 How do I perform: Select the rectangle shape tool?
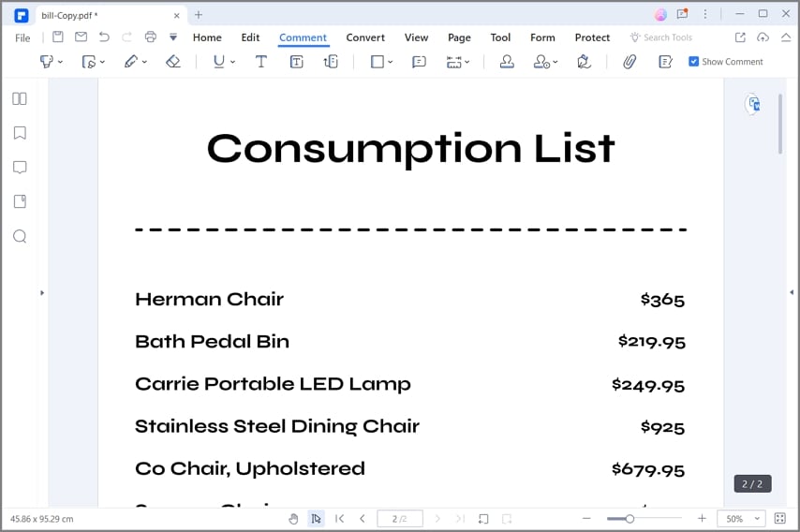tap(377, 62)
